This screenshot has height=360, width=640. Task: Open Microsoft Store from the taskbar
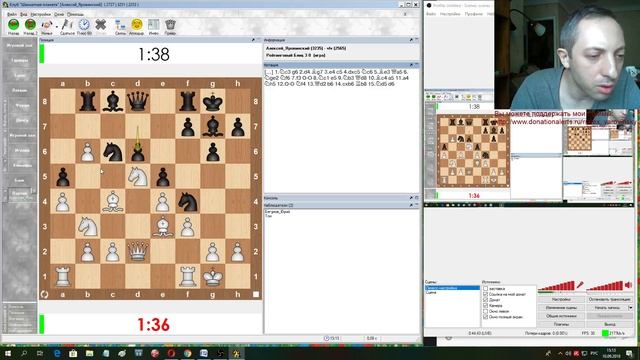click(x=73, y=353)
